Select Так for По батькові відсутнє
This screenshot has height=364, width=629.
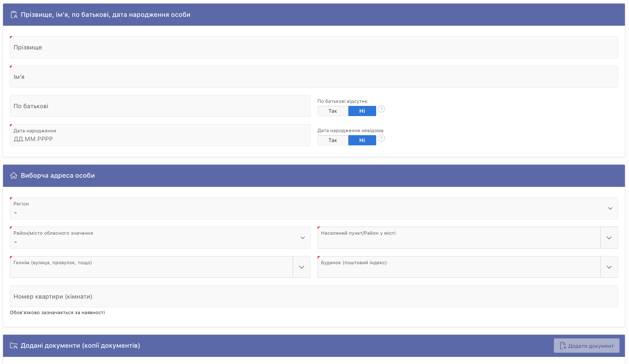[333, 111]
